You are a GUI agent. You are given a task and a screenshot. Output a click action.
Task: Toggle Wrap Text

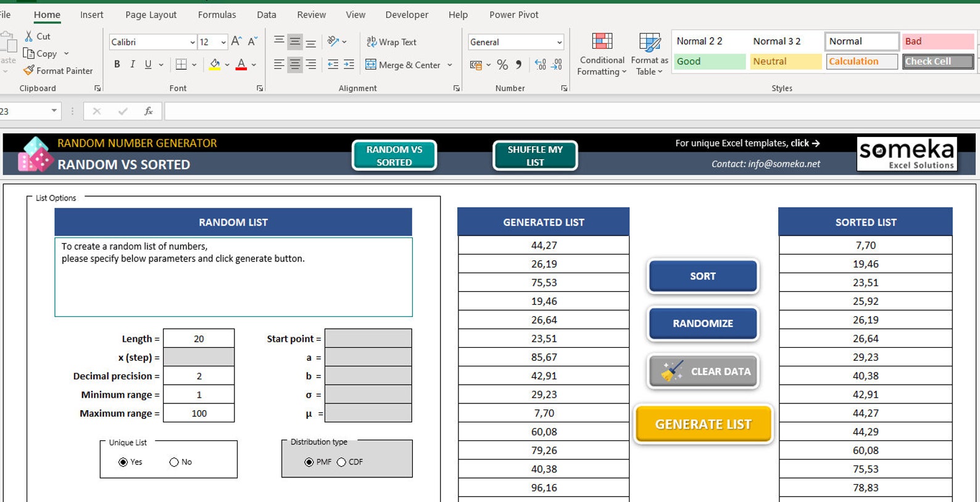pyautogui.click(x=391, y=42)
